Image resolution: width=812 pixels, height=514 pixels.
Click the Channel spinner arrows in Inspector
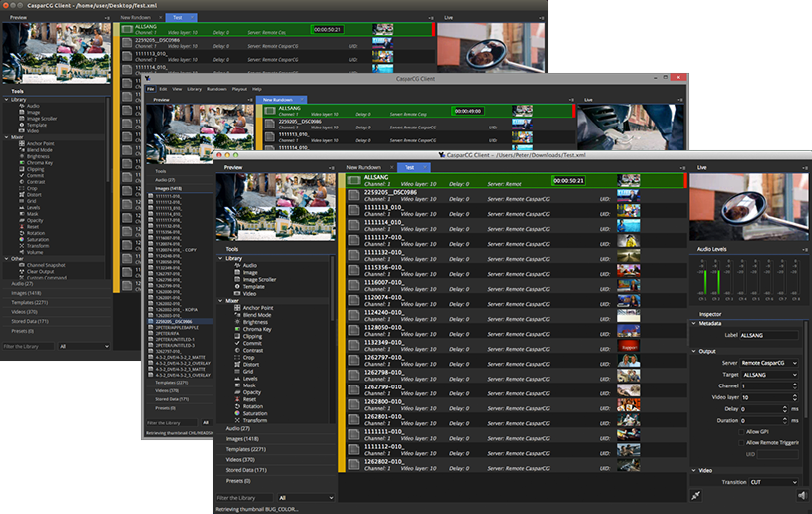pyautogui.click(x=795, y=386)
